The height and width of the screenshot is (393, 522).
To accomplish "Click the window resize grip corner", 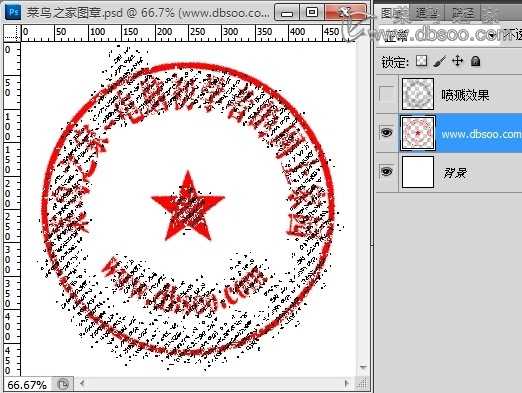I will tap(362, 383).
